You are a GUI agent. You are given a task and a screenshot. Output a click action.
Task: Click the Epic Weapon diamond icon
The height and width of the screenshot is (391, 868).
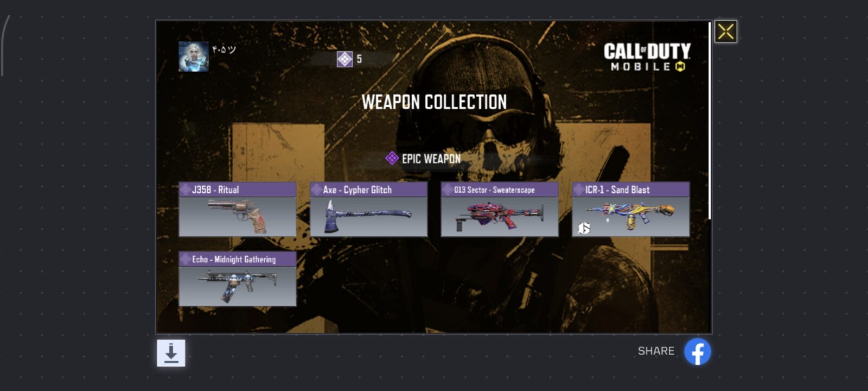pyautogui.click(x=392, y=158)
